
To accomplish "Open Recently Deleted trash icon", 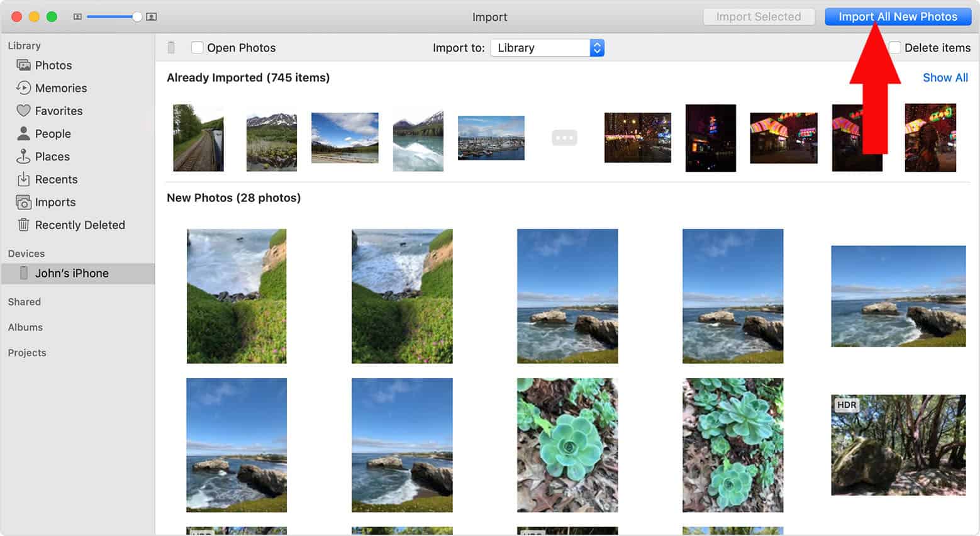I will click(23, 225).
